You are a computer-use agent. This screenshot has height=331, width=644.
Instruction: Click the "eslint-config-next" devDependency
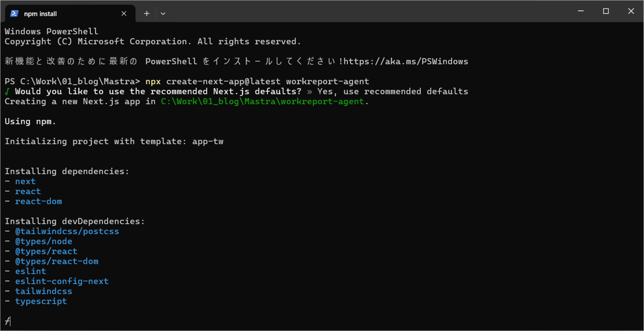(x=62, y=281)
